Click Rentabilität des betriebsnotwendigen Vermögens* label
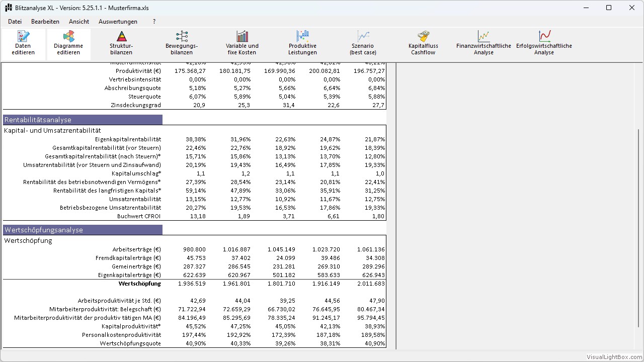 [92, 182]
